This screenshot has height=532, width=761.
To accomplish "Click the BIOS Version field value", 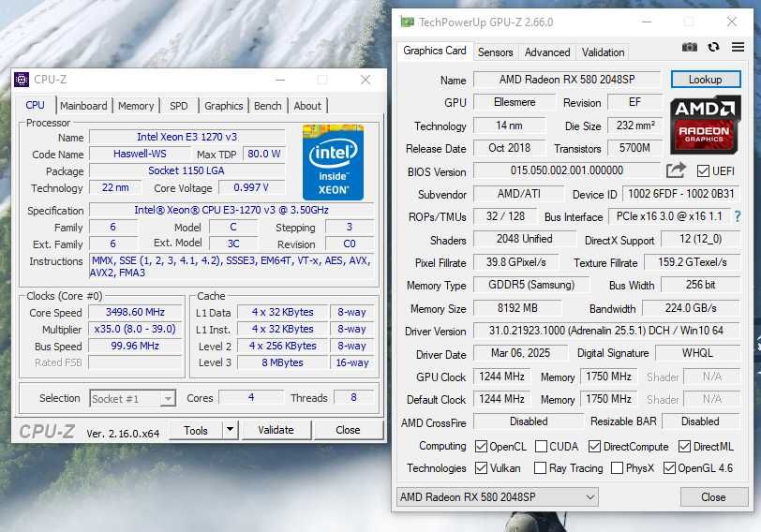I will point(567,170).
